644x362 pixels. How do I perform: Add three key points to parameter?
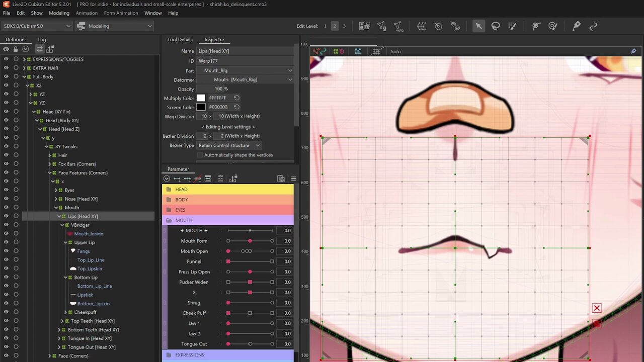click(187, 178)
